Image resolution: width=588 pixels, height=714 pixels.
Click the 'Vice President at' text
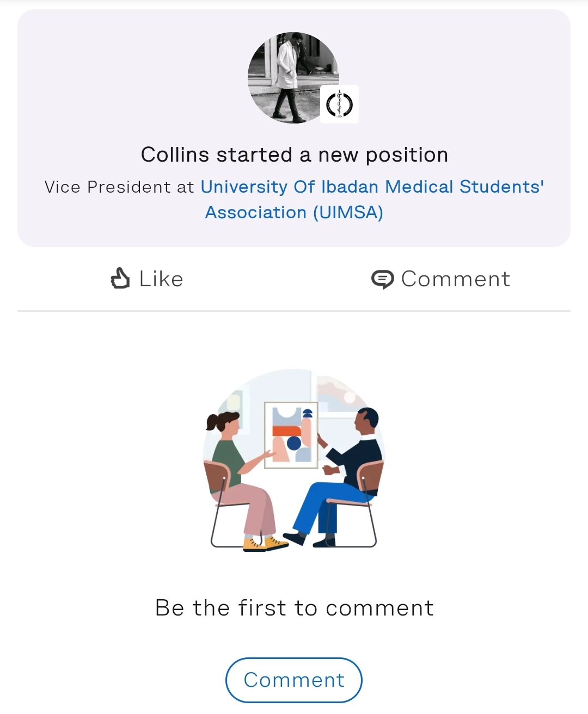click(x=119, y=187)
